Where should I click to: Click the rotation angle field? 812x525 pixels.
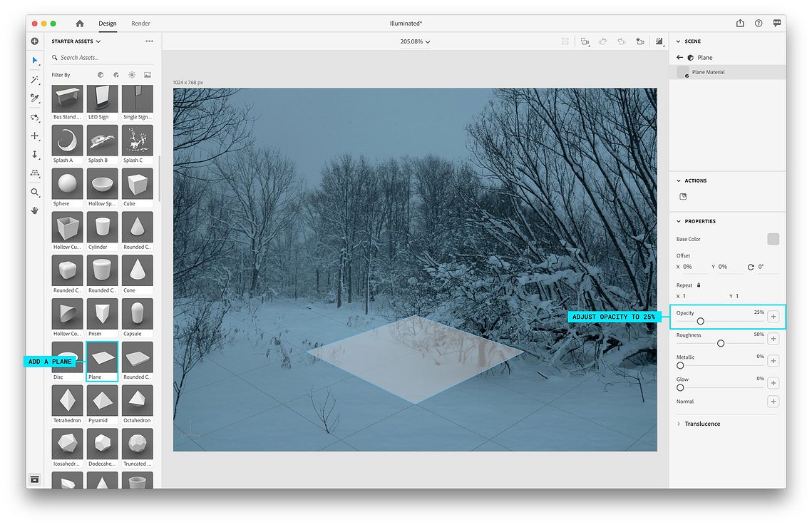[x=768, y=266]
